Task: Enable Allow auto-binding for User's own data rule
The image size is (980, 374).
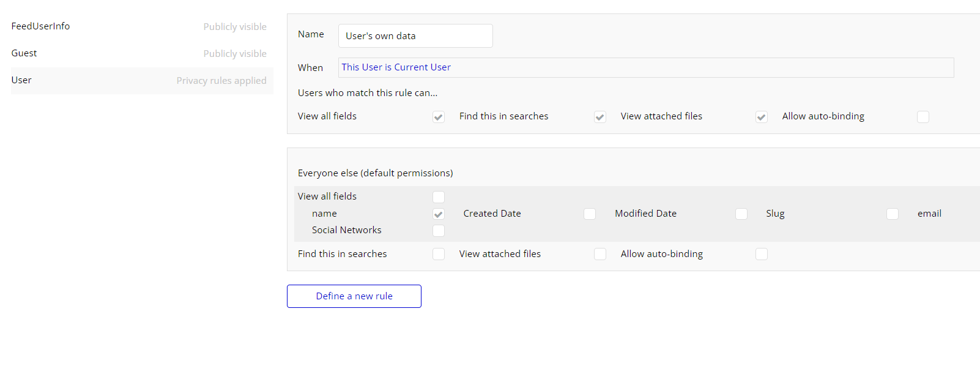Action: 923,117
